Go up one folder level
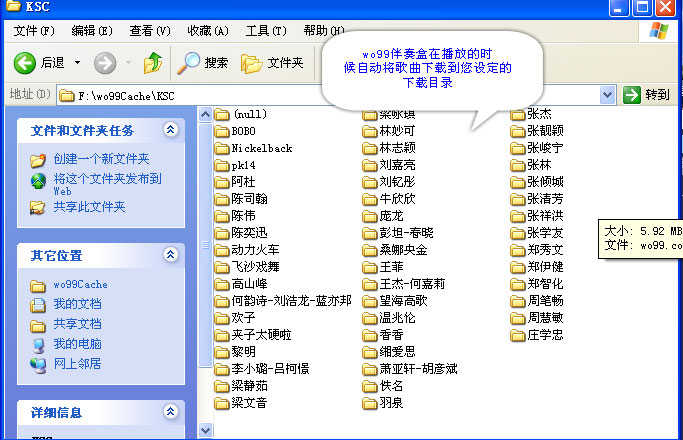The width and height of the screenshot is (683, 440). click(x=153, y=63)
